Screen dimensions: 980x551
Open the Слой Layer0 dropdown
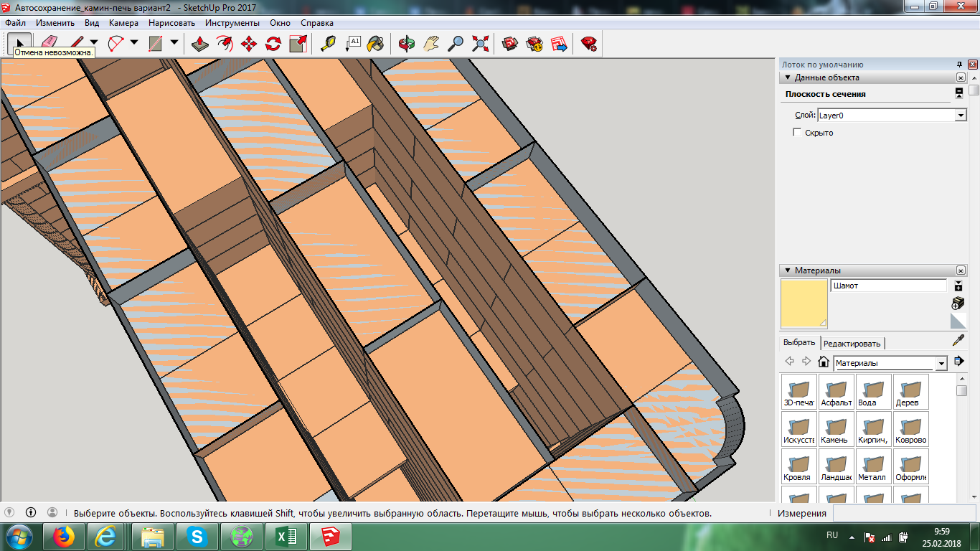(961, 116)
